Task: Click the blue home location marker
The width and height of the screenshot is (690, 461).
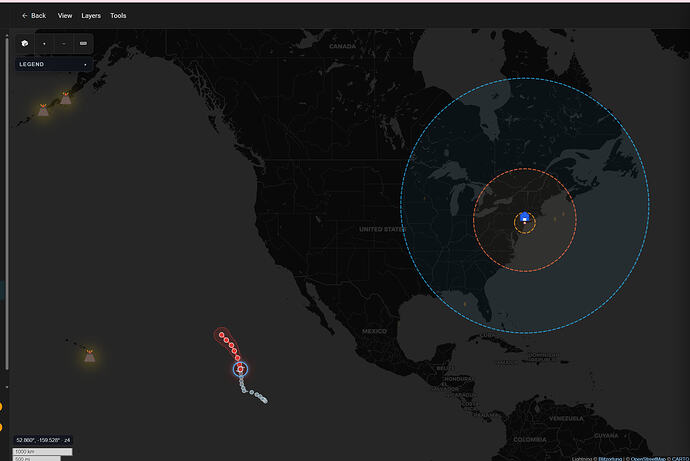Action: coord(524,217)
